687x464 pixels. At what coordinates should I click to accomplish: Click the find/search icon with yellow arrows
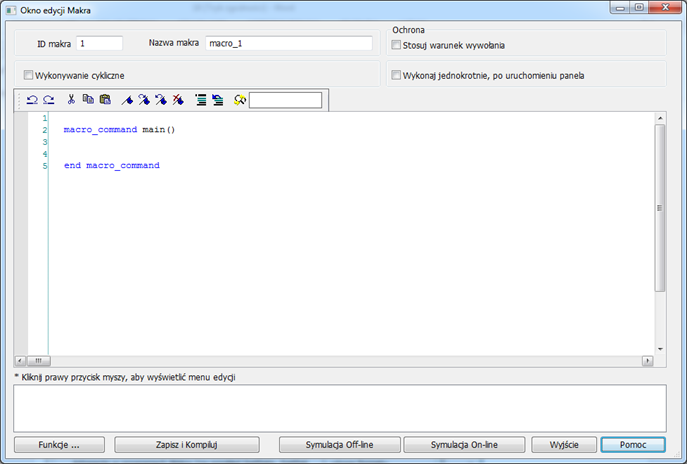click(240, 100)
